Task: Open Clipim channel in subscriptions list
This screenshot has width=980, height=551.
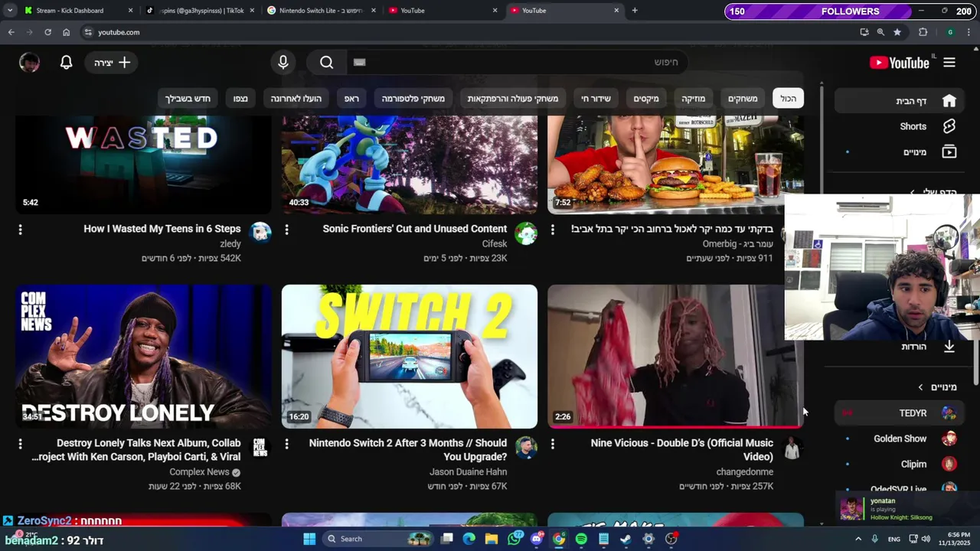Action: (899, 464)
